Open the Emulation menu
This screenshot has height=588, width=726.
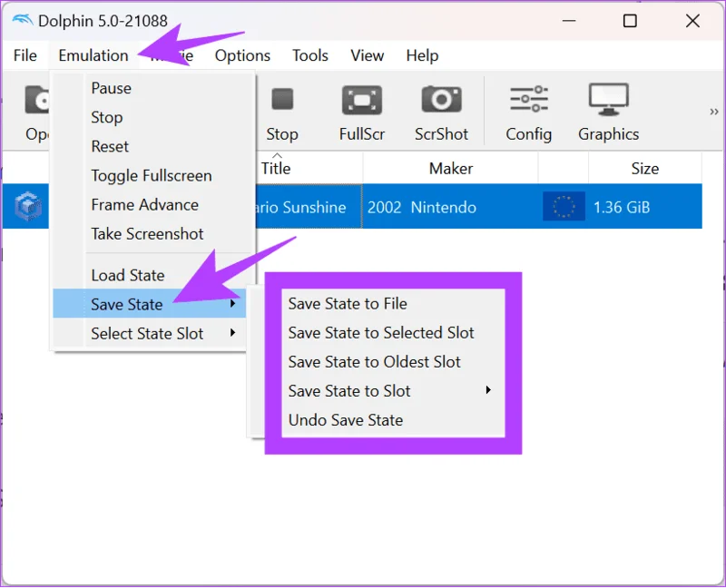click(x=93, y=55)
